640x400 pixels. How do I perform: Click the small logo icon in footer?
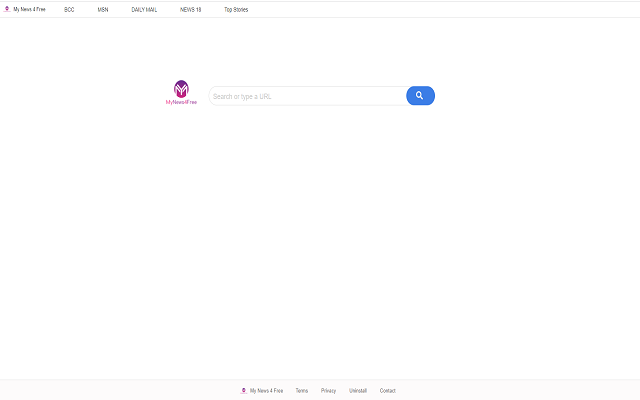[244, 391]
